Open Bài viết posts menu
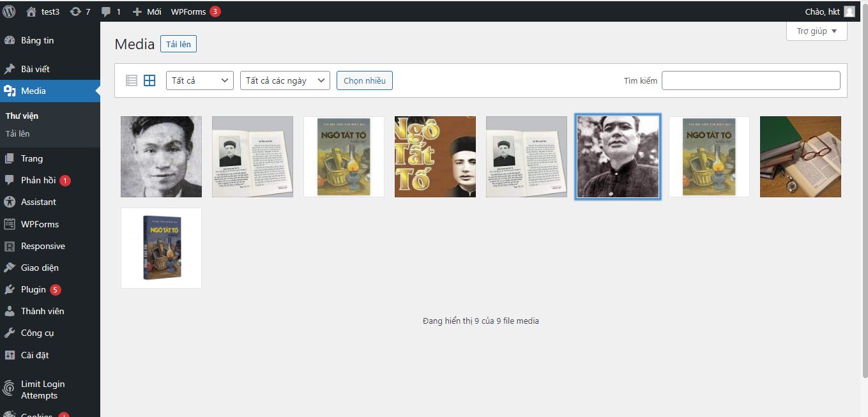 click(x=35, y=69)
